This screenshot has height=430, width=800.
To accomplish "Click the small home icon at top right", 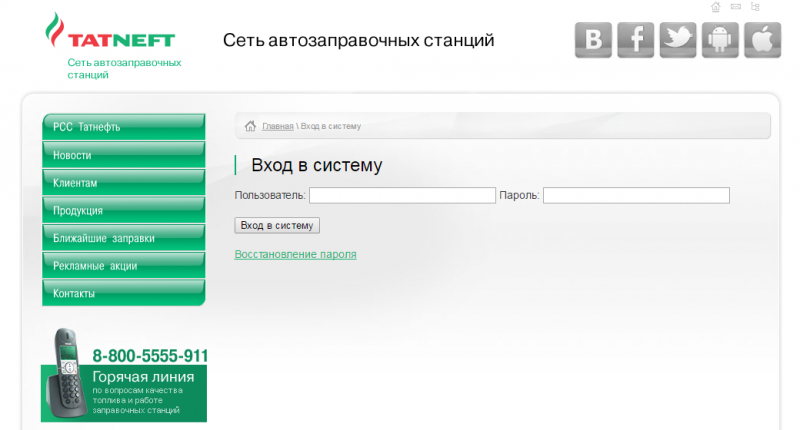I will tap(716, 7).
